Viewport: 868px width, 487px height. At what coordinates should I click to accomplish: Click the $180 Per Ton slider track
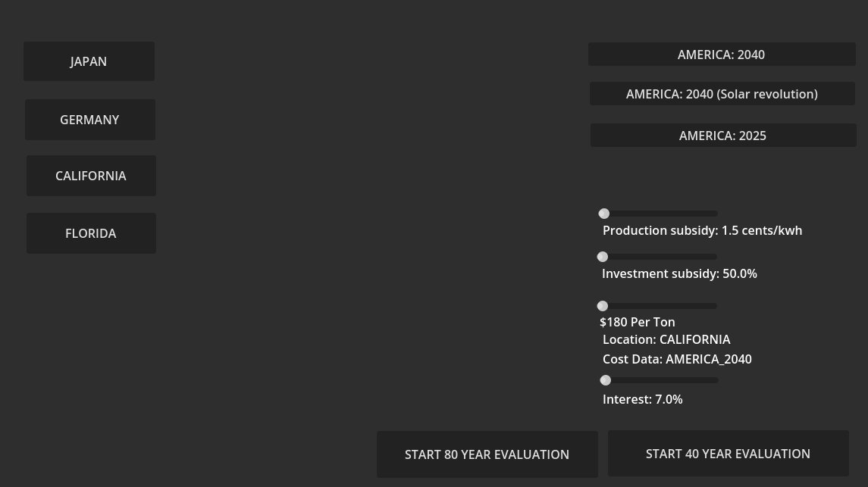667,306
